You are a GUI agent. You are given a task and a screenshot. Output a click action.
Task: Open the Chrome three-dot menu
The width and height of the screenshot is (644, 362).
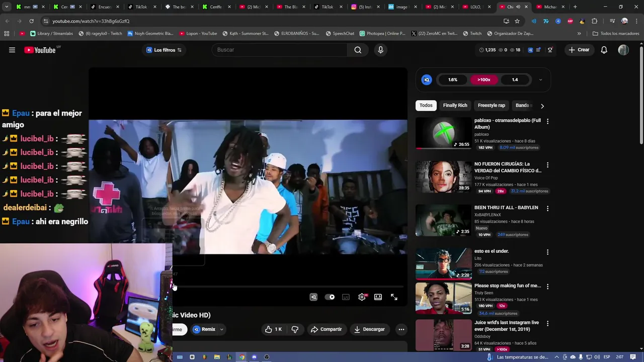pyautogui.click(x=636, y=21)
